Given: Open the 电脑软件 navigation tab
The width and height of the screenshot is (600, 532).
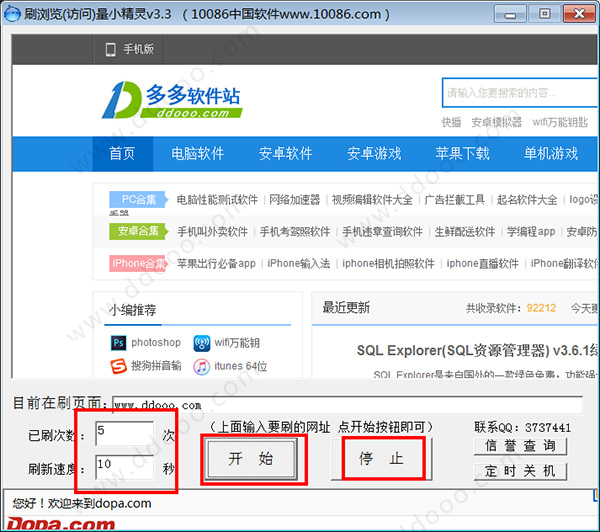Looking at the screenshot, I should pos(197,154).
